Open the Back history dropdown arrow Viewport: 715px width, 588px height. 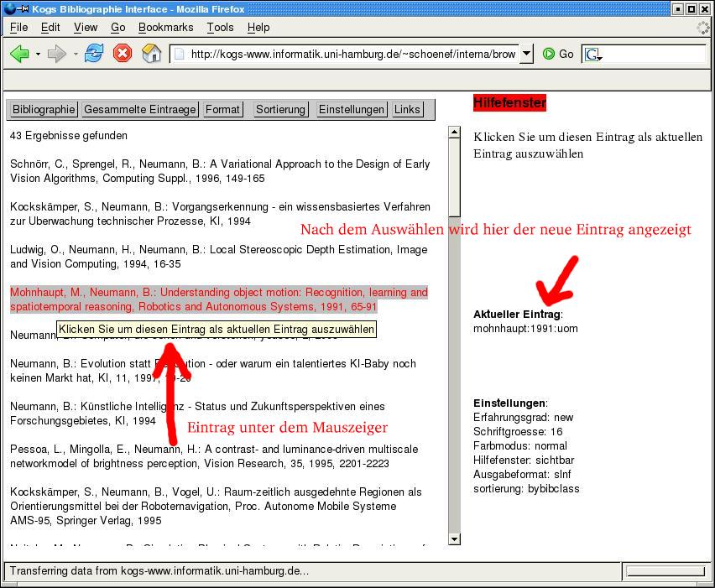39,55
